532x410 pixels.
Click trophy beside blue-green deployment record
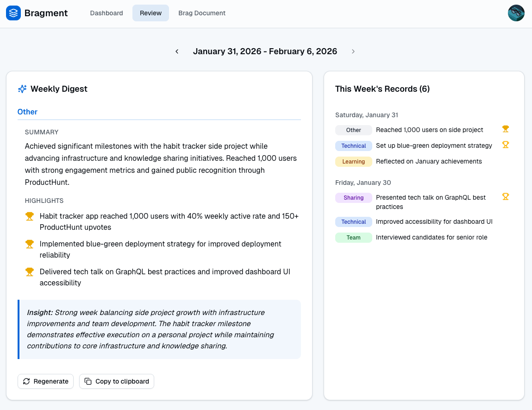[505, 145]
